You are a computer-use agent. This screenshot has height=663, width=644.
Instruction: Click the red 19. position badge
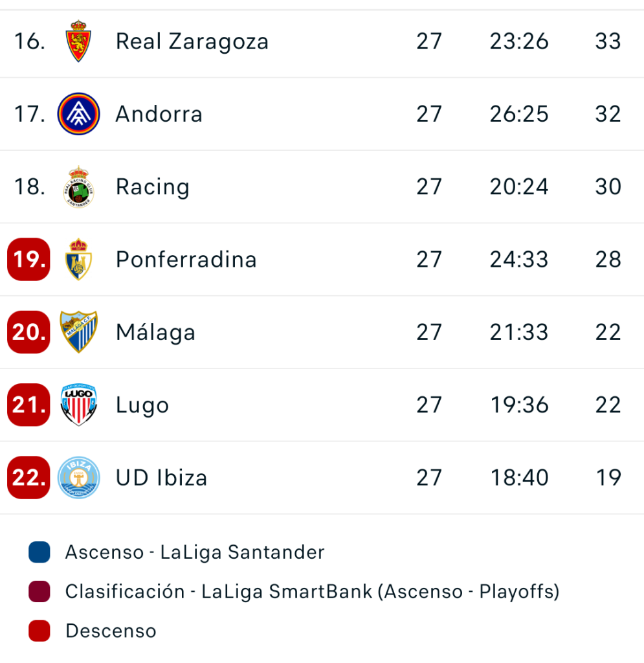coord(28,260)
